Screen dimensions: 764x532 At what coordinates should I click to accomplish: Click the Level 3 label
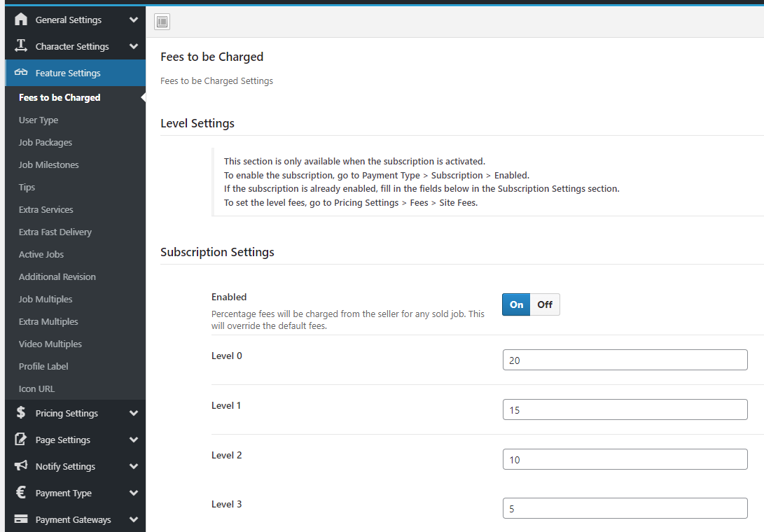(227, 504)
